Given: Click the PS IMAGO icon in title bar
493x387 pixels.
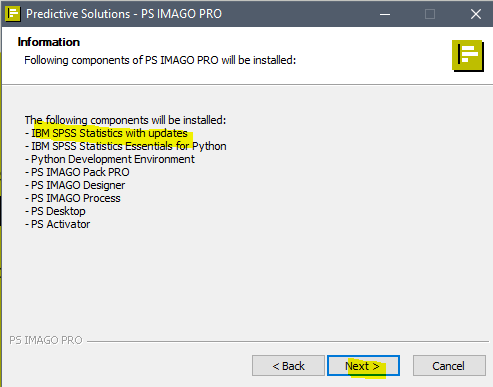Looking at the screenshot, I should point(13,14).
